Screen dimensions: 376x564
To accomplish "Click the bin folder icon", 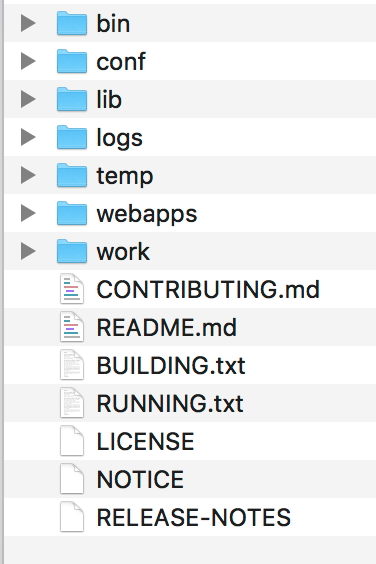I will pos(72,23).
